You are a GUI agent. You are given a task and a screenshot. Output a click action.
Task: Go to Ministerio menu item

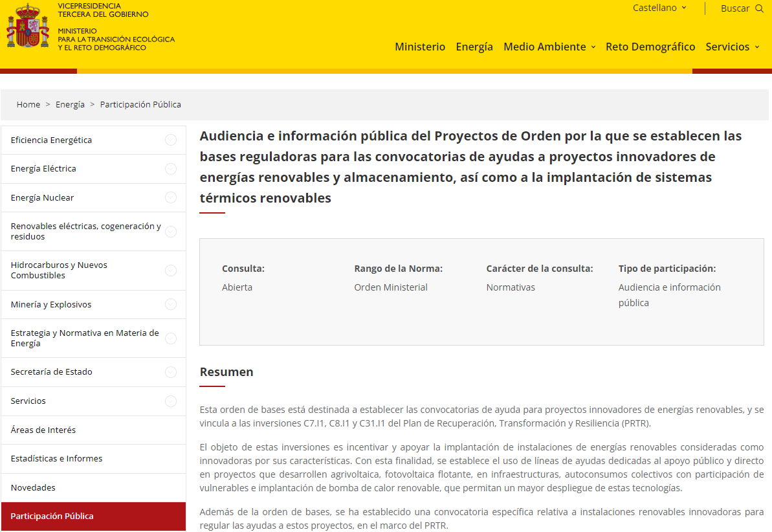pos(420,47)
